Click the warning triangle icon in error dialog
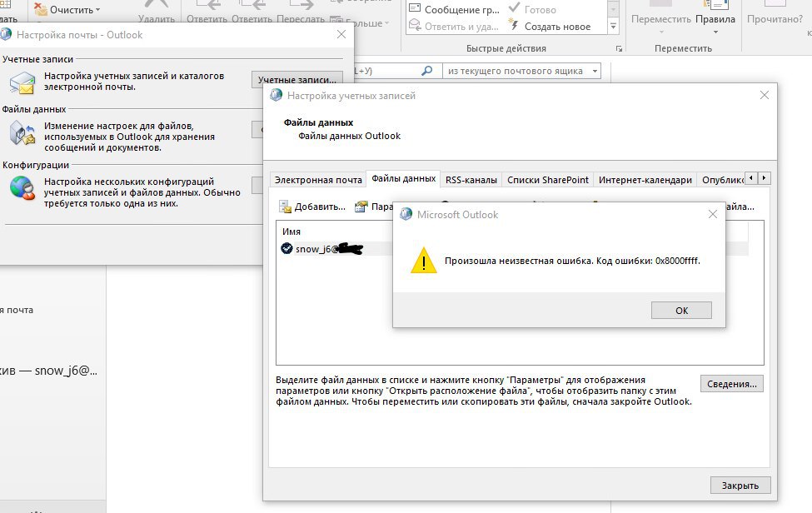Screen dimensions: 812x513 (x=424, y=261)
